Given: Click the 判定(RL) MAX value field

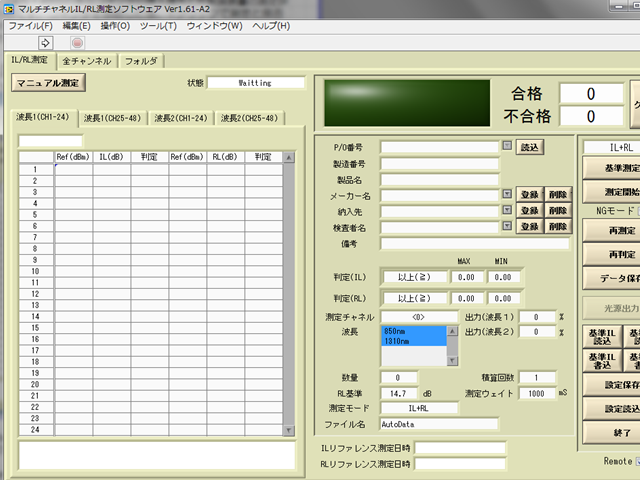Looking at the screenshot, I should [466, 298].
